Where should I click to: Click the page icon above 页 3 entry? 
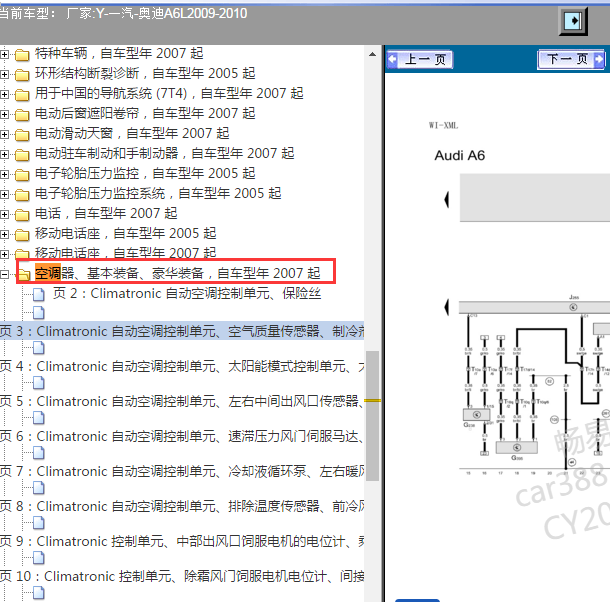[x=39, y=312]
